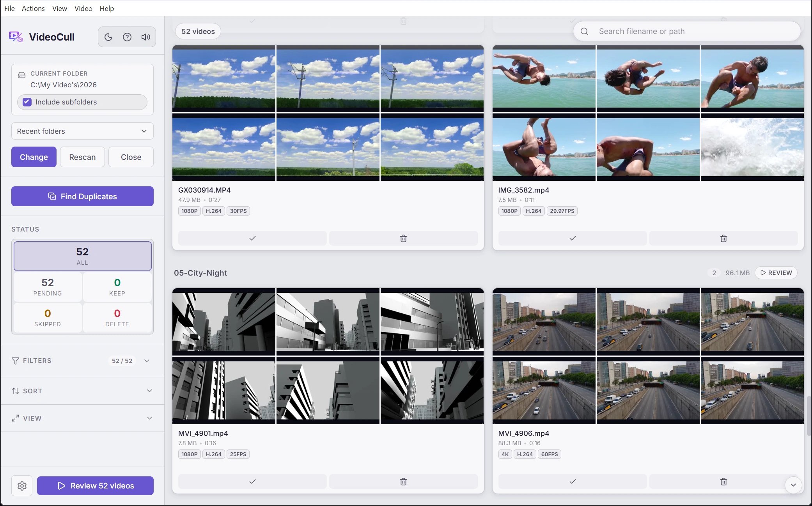The width and height of the screenshot is (812, 506).
Task: Mark IMG_3582.mp4 as keep with checkmark
Action: pyautogui.click(x=572, y=238)
